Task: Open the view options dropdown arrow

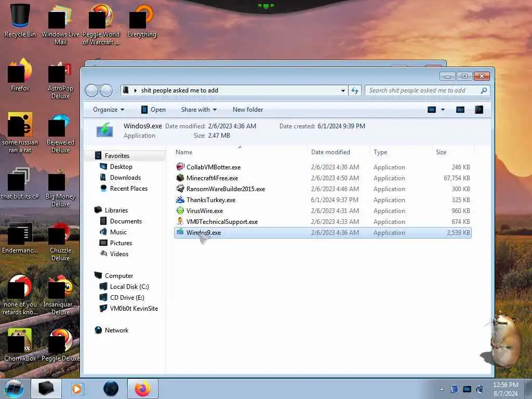Action: point(443,110)
